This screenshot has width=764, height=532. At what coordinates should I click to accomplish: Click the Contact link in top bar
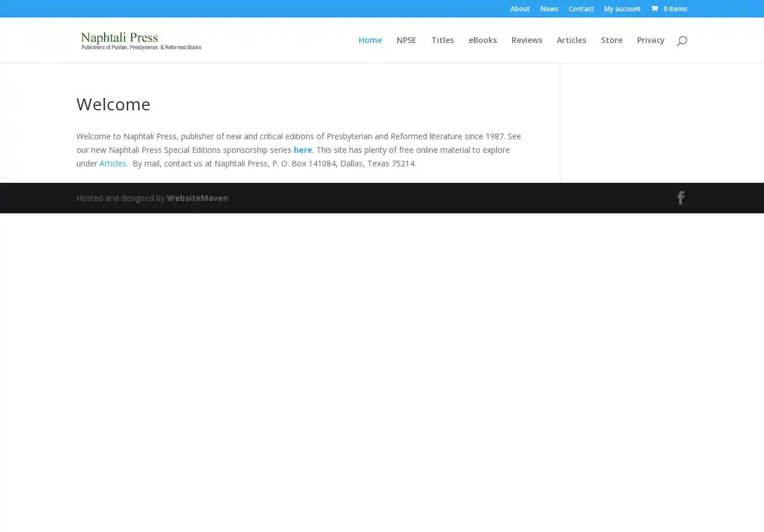point(581,8)
